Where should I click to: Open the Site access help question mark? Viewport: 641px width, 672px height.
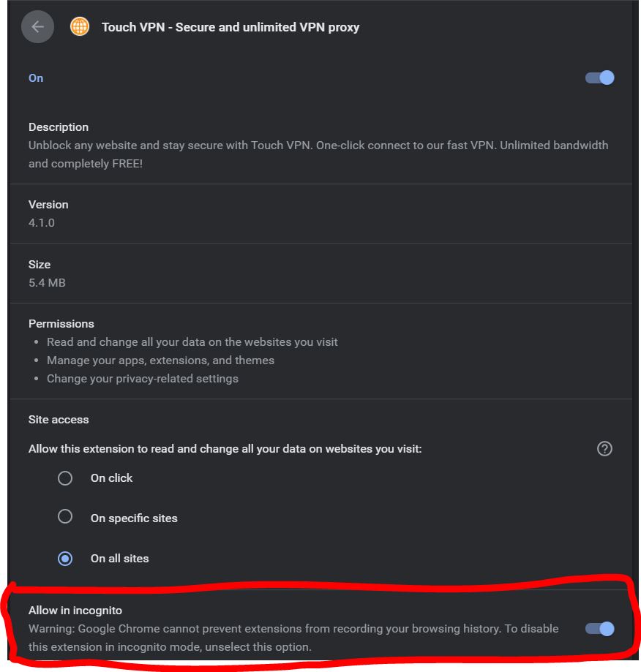point(604,448)
